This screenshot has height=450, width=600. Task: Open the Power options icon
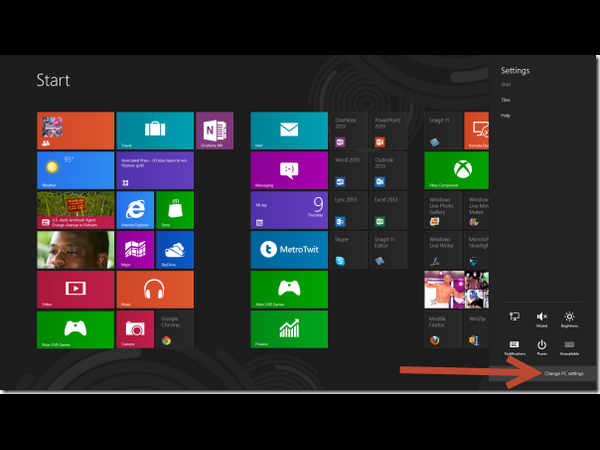(x=541, y=346)
